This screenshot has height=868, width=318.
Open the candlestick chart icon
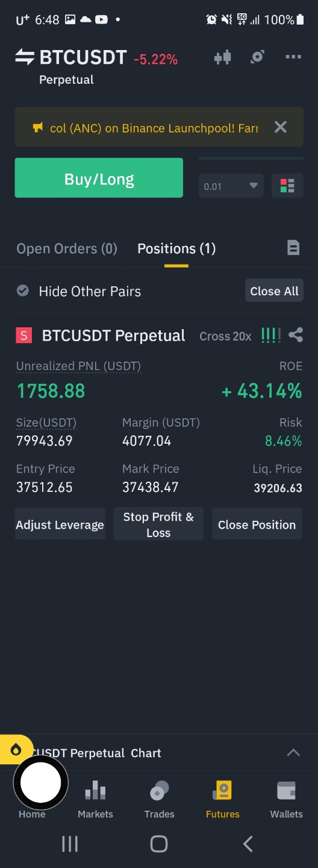(222, 57)
